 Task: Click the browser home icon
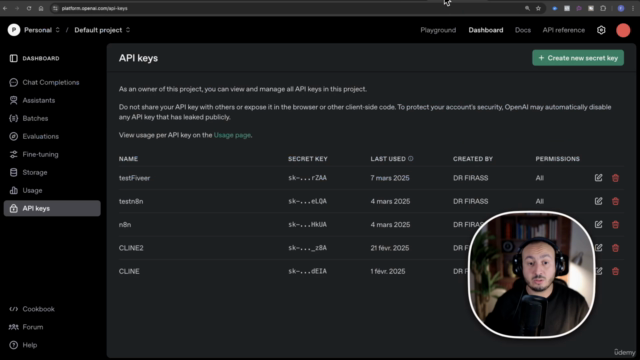[x=41, y=8]
